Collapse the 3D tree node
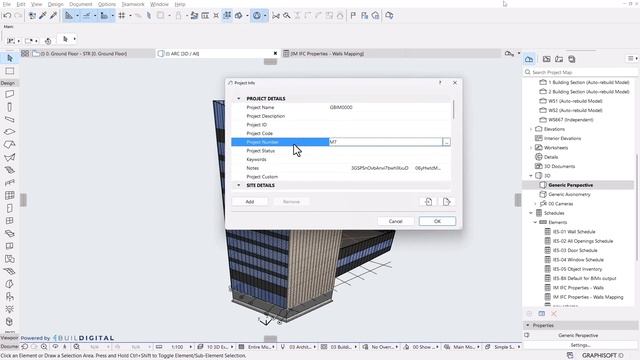The image size is (640, 360). (x=531, y=176)
